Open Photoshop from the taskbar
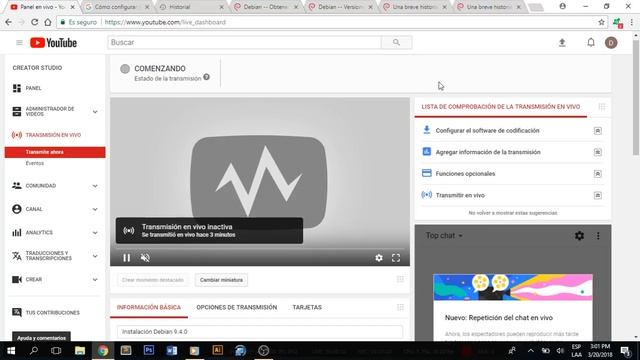This screenshot has width=640, height=360. (x=149, y=351)
